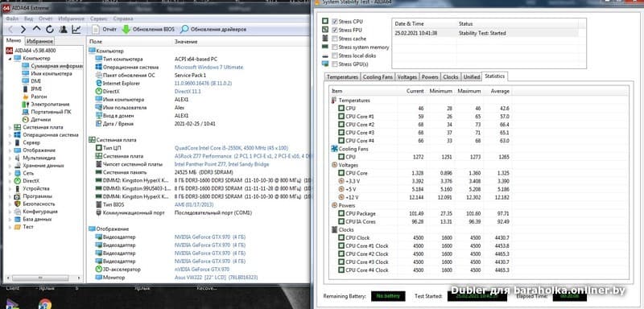Expand the Сервер tree node

tap(10, 142)
